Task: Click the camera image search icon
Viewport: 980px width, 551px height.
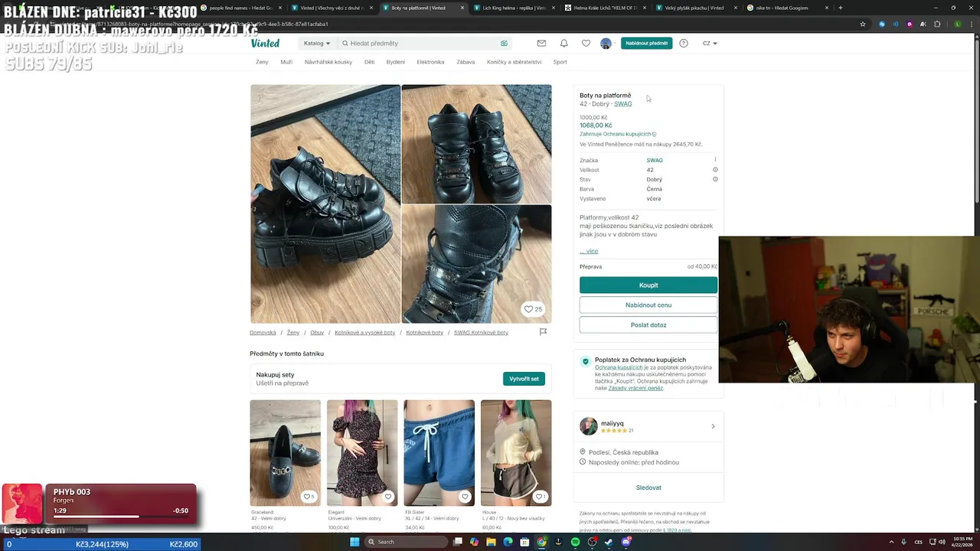Action: point(504,44)
